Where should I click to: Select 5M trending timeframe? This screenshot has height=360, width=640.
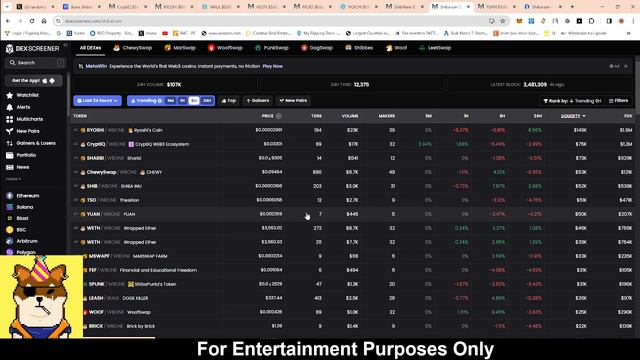pos(170,101)
